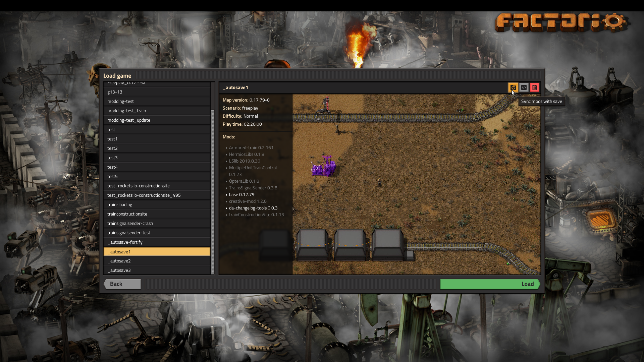This screenshot has width=644, height=362.
Task: Select the modding-test_update save
Action: [x=157, y=120]
